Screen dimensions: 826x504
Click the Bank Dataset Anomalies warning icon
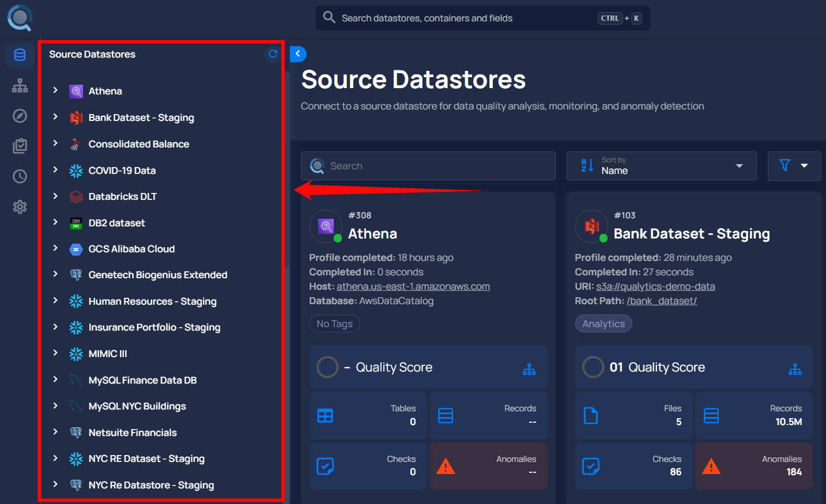coord(711,466)
